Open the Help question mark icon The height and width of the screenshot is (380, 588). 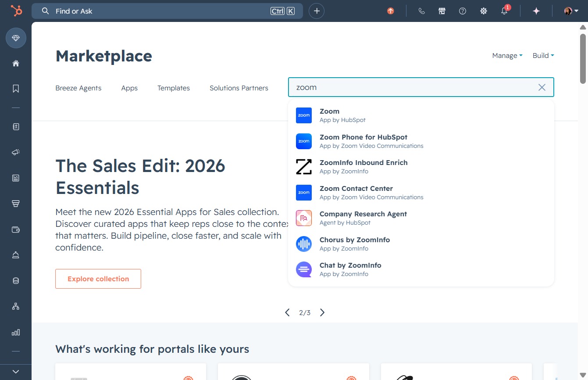463,11
